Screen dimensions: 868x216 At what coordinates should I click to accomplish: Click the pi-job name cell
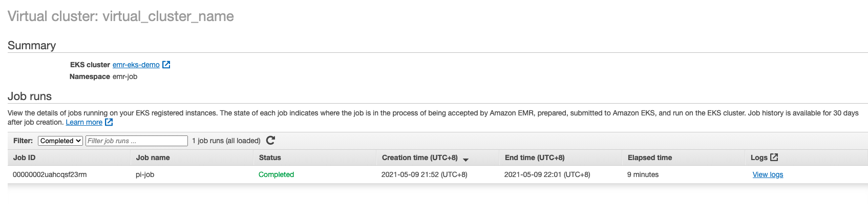click(145, 174)
